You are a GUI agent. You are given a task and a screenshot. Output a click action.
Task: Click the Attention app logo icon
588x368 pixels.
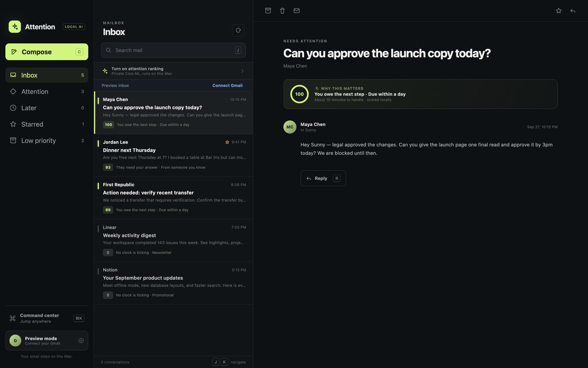coord(15,26)
